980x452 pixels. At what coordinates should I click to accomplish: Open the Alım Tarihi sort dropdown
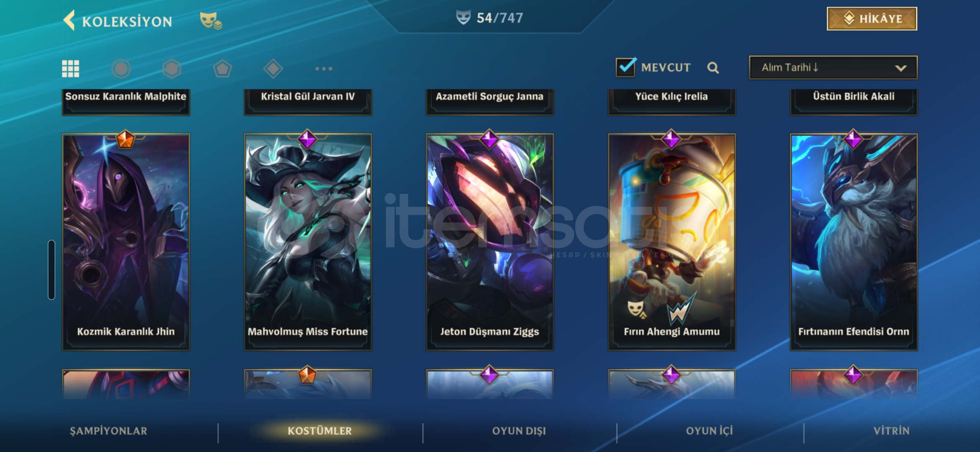833,67
